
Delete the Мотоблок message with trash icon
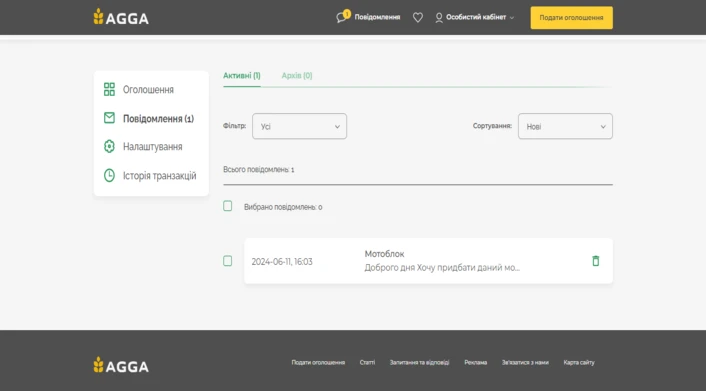pos(595,261)
